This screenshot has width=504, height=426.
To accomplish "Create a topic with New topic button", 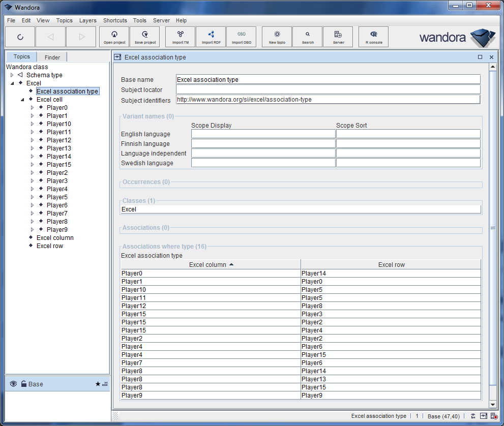I will pyautogui.click(x=277, y=37).
